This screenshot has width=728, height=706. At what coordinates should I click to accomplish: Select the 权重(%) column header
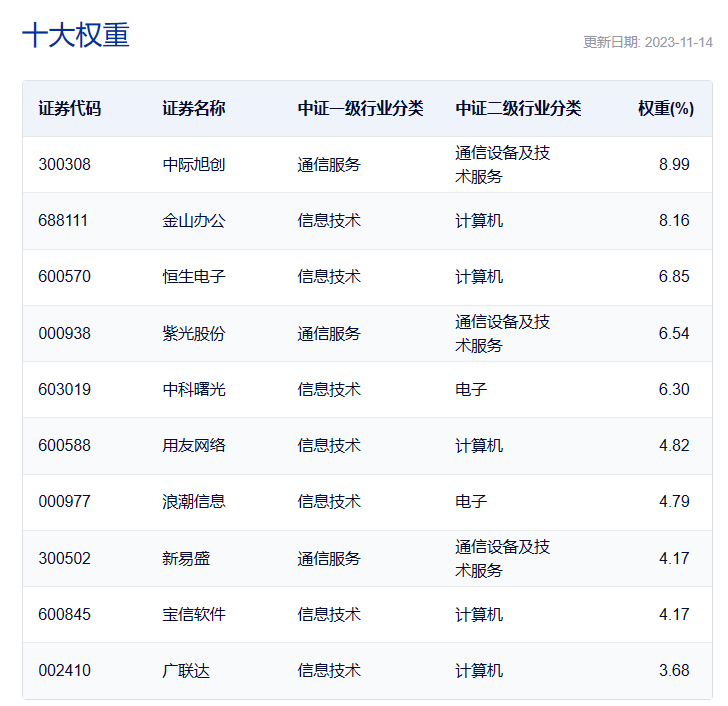pos(666,109)
